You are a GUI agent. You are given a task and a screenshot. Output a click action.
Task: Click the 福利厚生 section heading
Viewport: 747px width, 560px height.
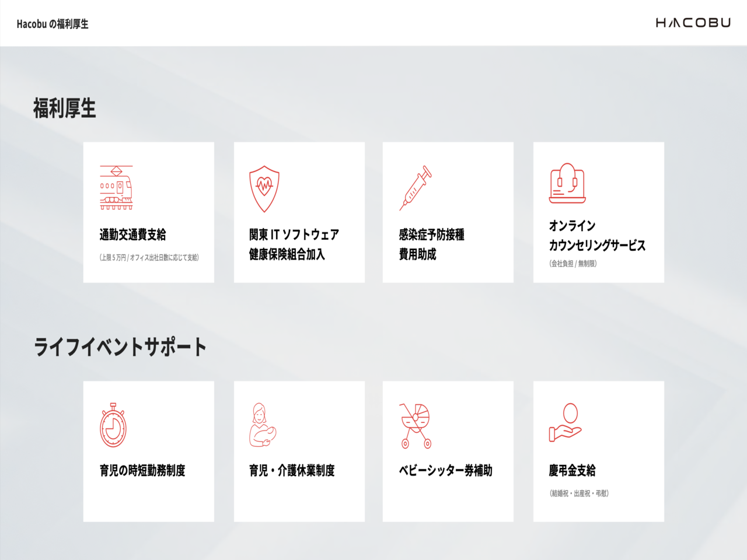(x=65, y=108)
